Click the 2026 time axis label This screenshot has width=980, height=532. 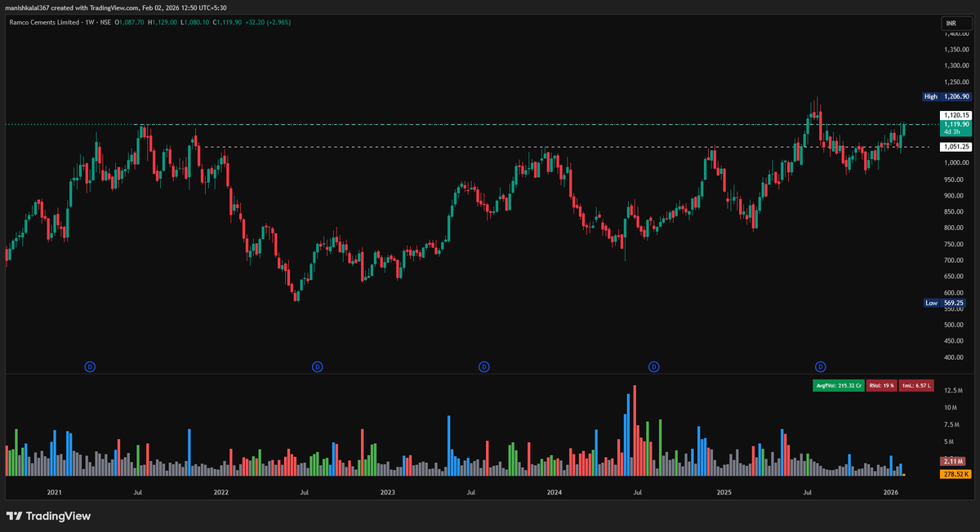[x=891, y=492]
